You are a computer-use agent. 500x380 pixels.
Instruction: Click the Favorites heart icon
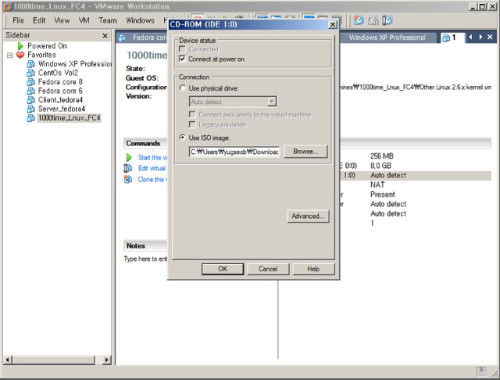tap(20, 55)
